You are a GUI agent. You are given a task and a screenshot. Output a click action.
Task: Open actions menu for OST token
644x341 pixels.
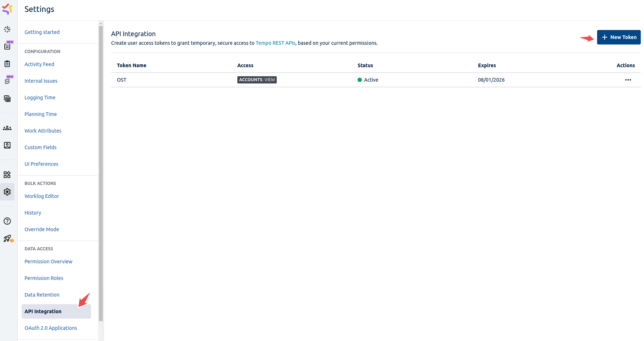pos(628,80)
